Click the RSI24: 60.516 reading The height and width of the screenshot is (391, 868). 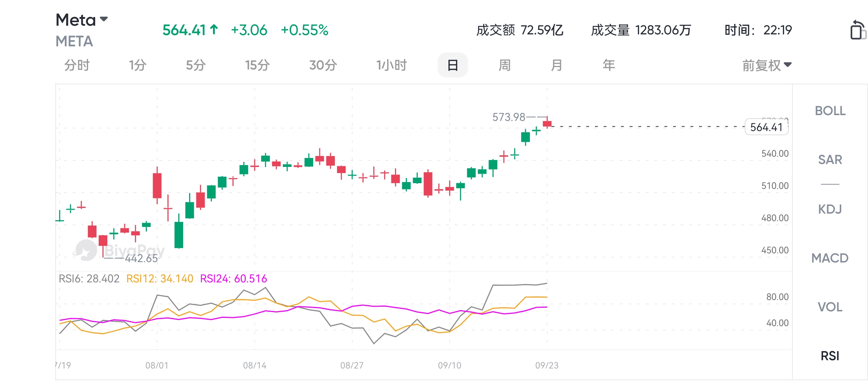pyautogui.click(x=234, y=278)
